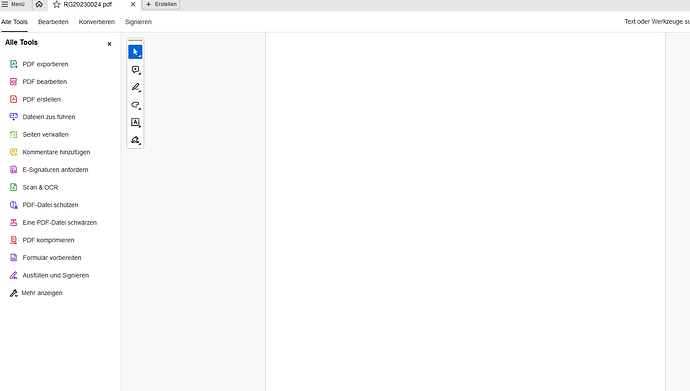Viewport: 690px width, 391px height.
Task: Switch to the Alle Tools tab
Action: 14,22
